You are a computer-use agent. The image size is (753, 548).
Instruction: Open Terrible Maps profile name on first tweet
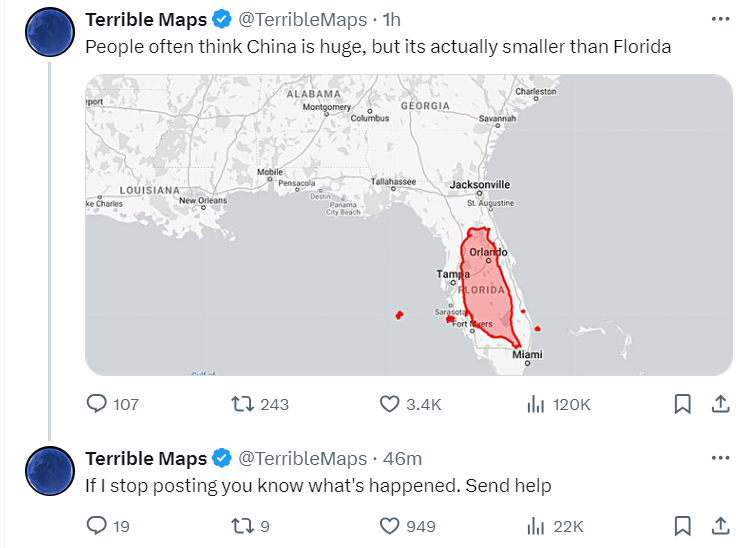(x=146, y=19)
